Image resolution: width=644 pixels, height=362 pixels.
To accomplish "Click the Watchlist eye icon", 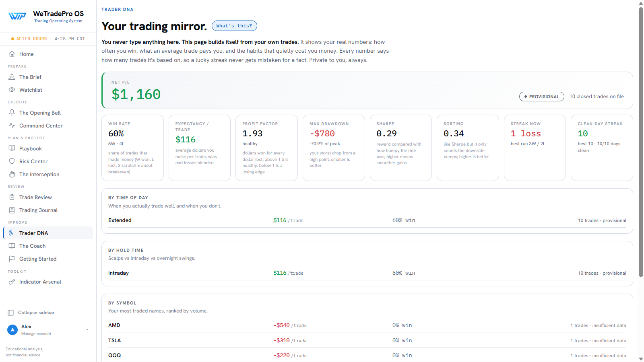I will pos(12,90).
